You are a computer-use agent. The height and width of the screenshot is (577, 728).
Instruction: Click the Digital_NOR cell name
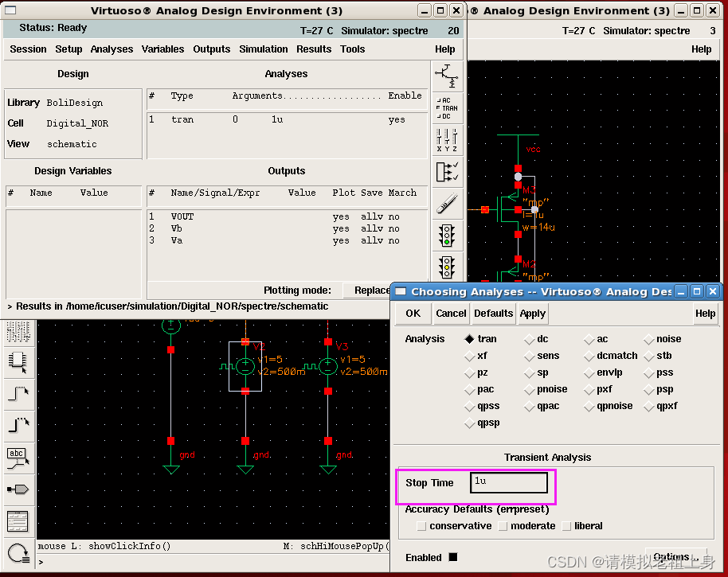[77, 123]
